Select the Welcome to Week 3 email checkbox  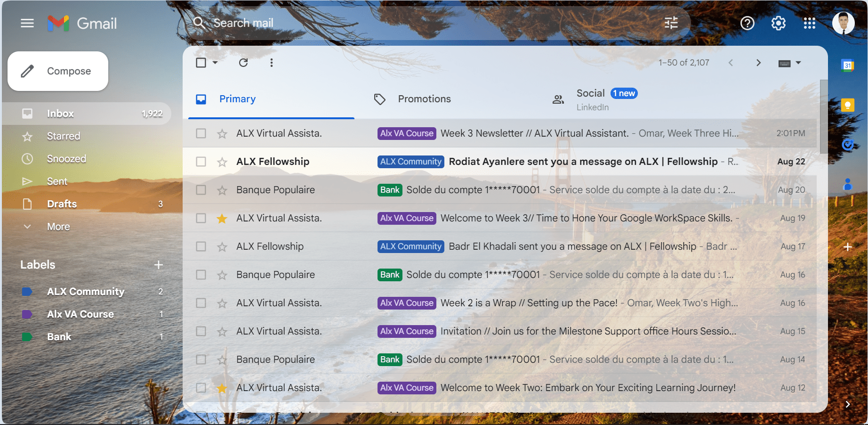click(x=201, y=218)
